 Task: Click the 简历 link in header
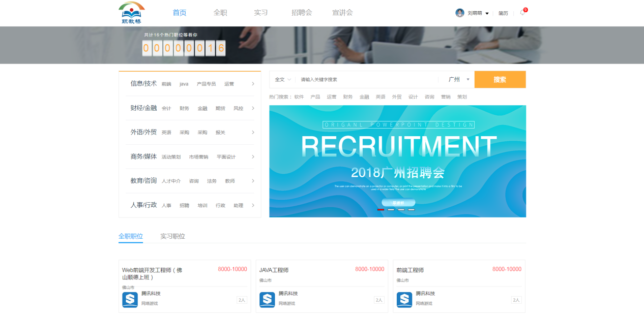[x=503, y=14]
